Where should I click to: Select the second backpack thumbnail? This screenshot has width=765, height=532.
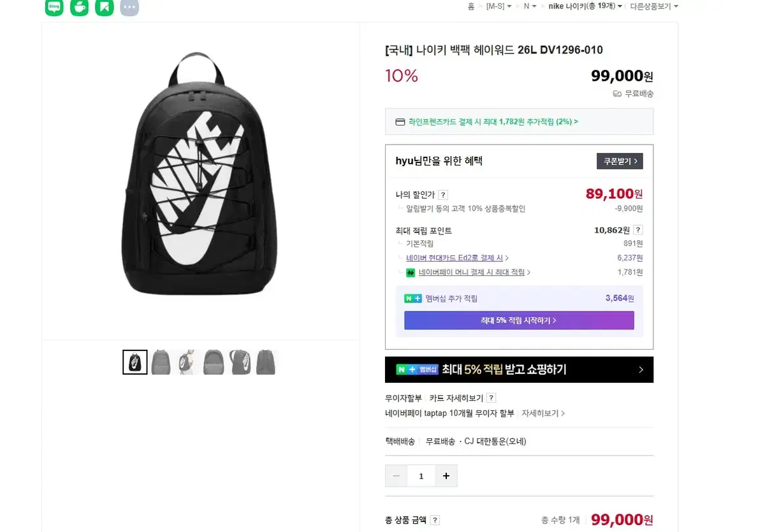[161, 361]
